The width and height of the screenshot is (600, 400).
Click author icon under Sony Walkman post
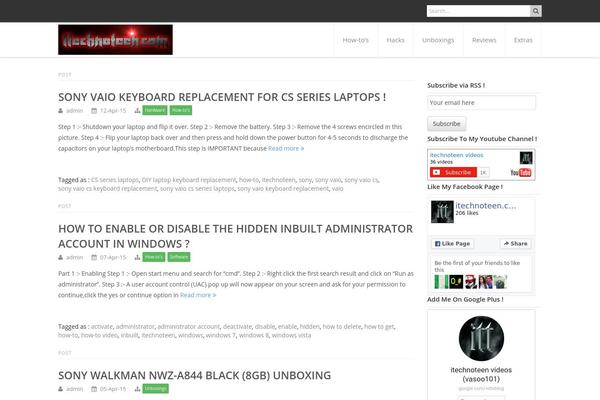click(x=60, y=389)
